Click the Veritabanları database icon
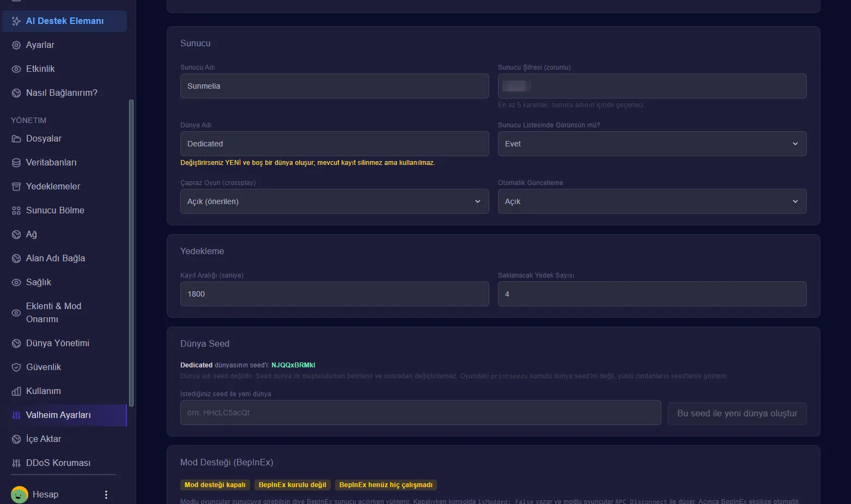Screen dimensions: 851x504 click(16, 162)
